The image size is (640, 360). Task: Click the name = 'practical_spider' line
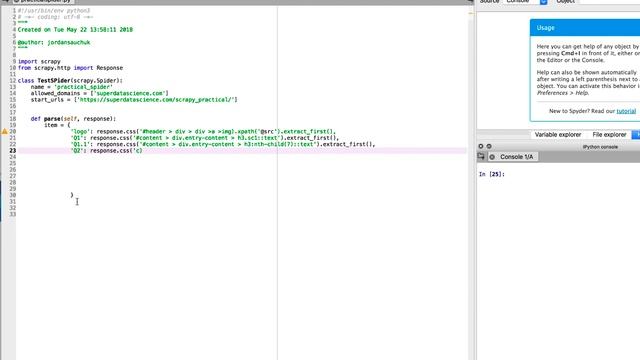pos(71,87)
